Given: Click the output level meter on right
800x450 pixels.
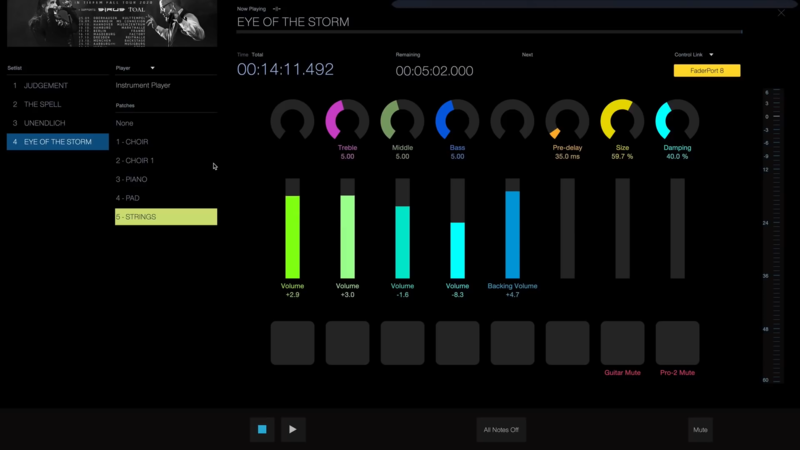Looking at the screenshot, I should 776,236.
